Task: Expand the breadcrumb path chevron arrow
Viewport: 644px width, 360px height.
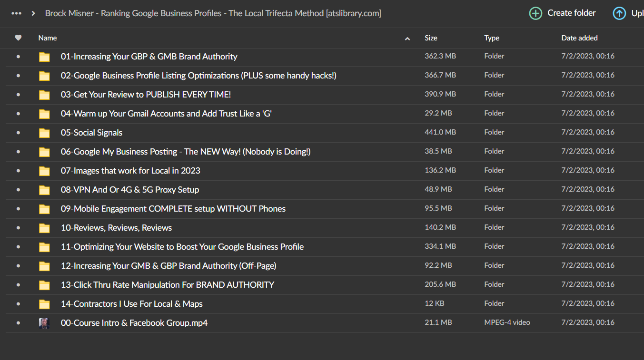Action: click(33, 13)
